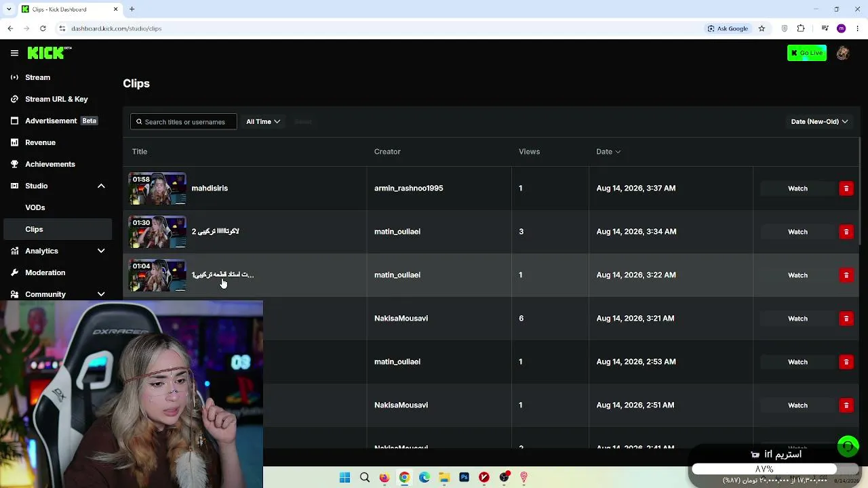This screenshot has width=868, height=488.
Task: Delete the clip dated 3:34 AM
Action: tap(846, 232)
